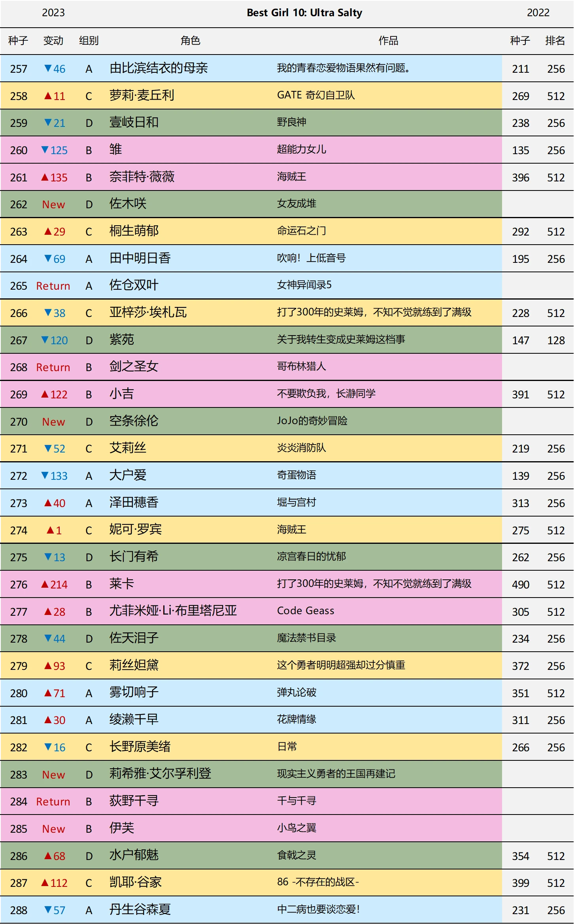Select character name '壹岐日和'
This screenshot has height=924, width=574.
point(134,123)
